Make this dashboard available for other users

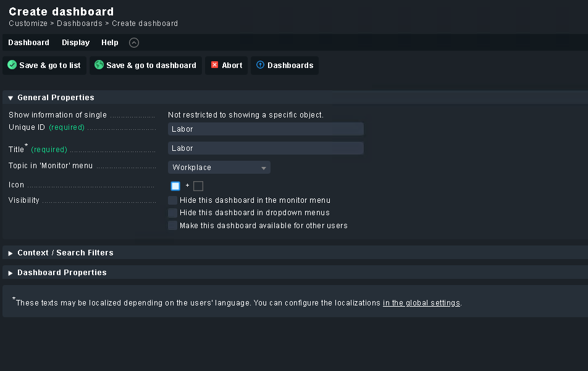pyautogui.click(x=172, y=225)
